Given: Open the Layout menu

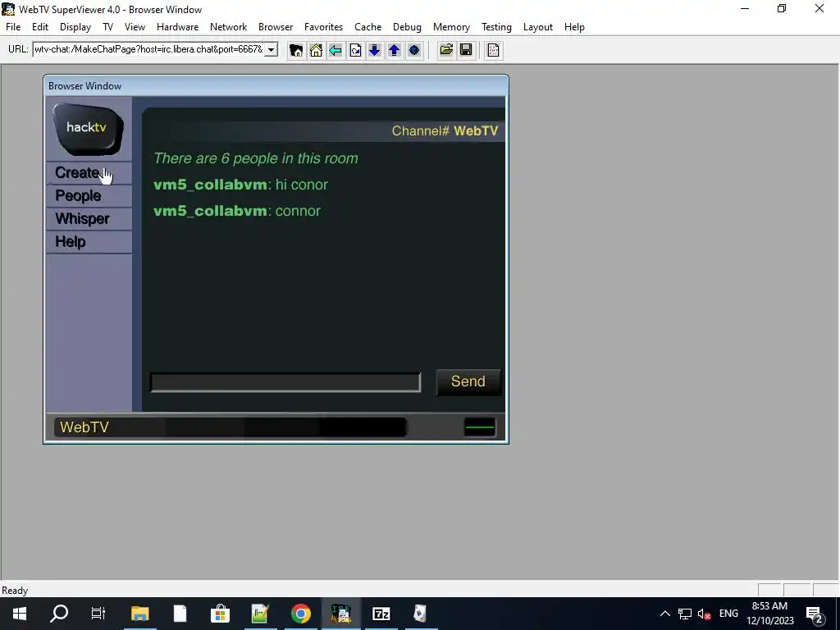Looking at the screenshot, I should [538, 27].
